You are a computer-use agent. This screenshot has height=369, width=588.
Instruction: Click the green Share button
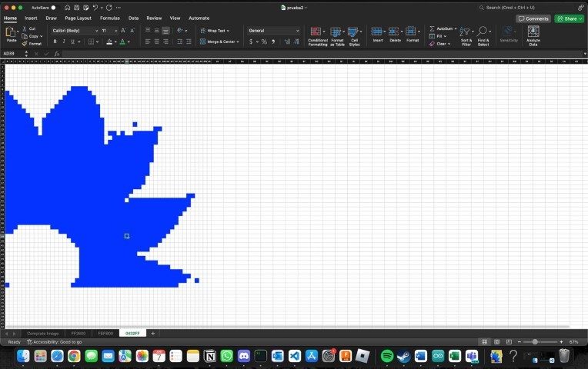pos(570,18)
